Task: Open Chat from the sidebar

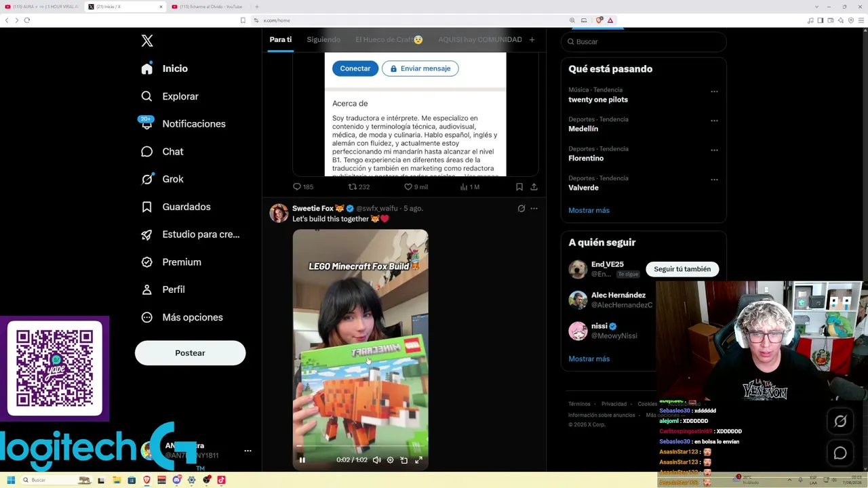Action: [162, 151]
